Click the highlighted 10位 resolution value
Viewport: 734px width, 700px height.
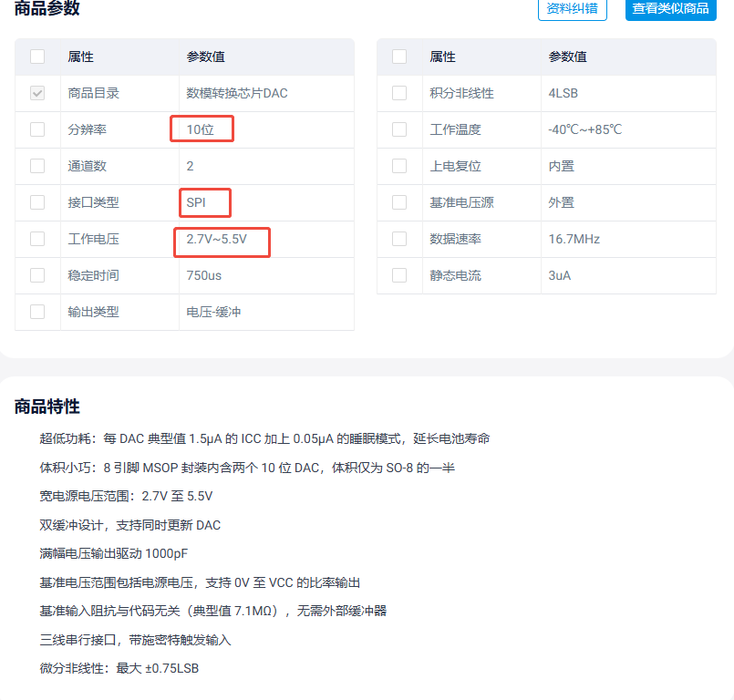coord(202,129)
